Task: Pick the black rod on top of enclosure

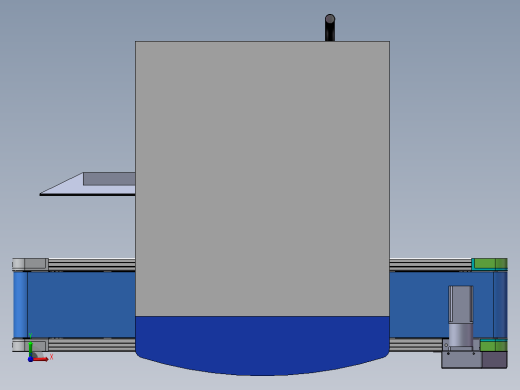Action: pos(330,28)
